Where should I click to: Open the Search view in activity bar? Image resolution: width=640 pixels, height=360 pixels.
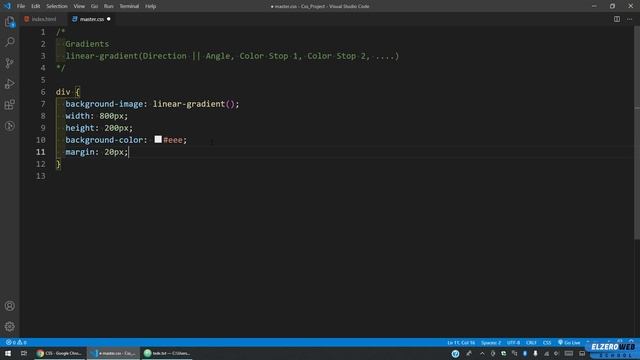click(x=10, y=42)
